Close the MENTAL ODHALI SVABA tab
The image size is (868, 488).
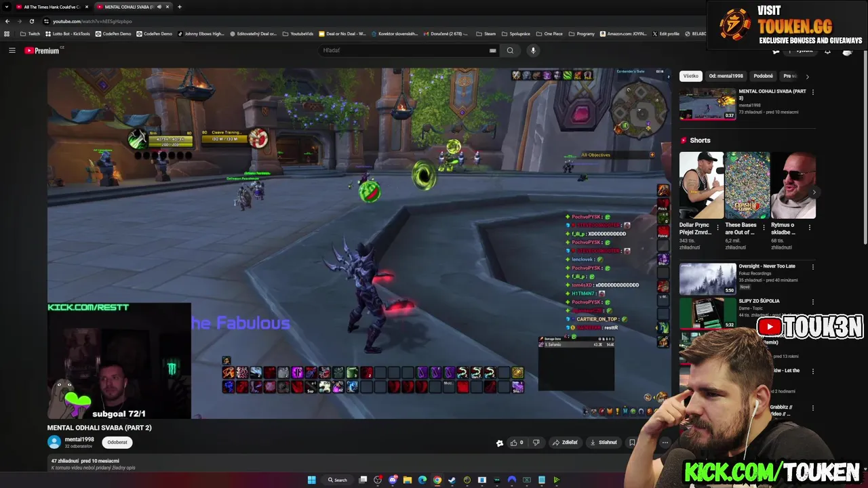click(x=167, y=7)
